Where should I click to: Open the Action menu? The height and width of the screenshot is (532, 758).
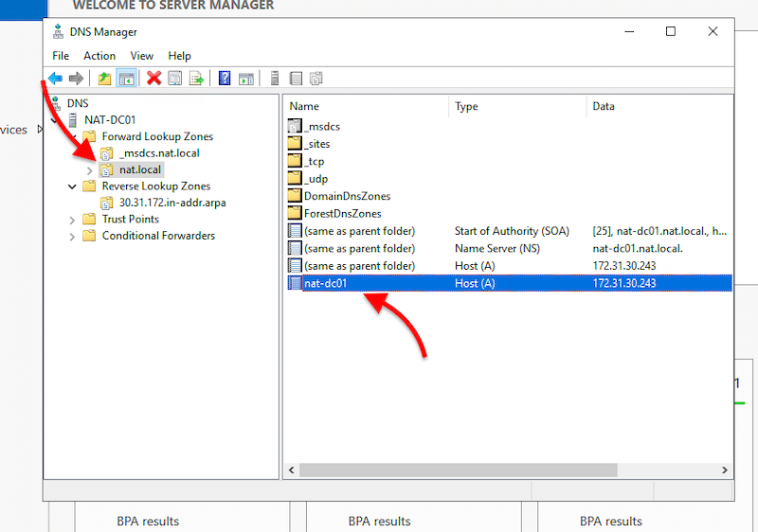click(99, 56)
